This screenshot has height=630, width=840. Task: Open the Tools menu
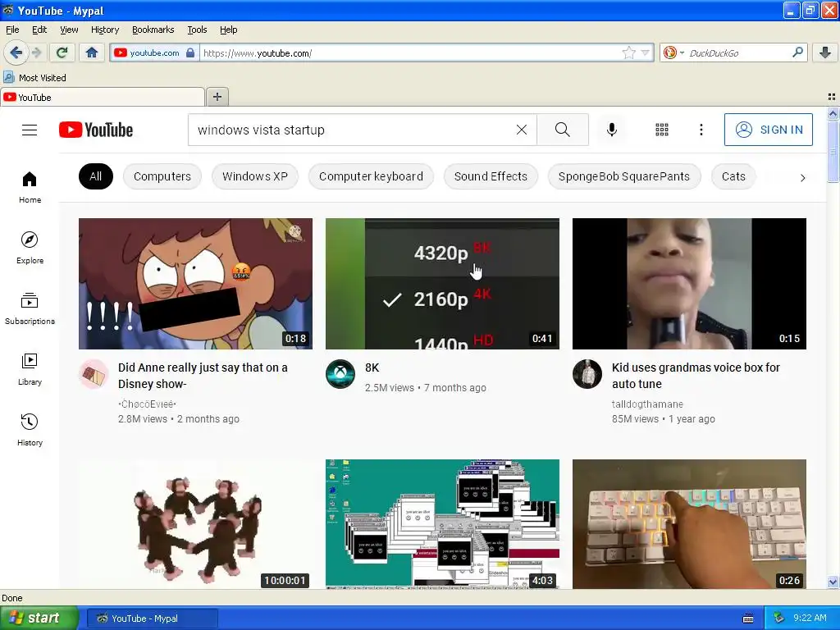[197, 30]
